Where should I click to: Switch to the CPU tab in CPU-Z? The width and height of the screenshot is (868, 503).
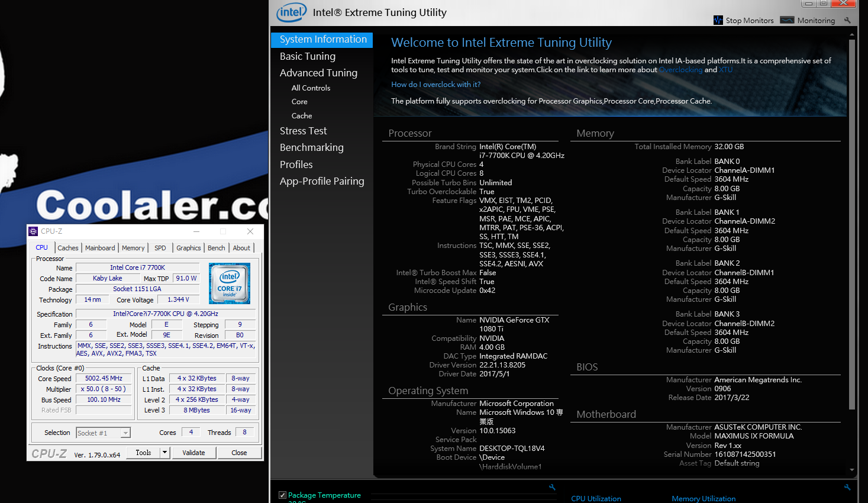[x=41, y=248]
